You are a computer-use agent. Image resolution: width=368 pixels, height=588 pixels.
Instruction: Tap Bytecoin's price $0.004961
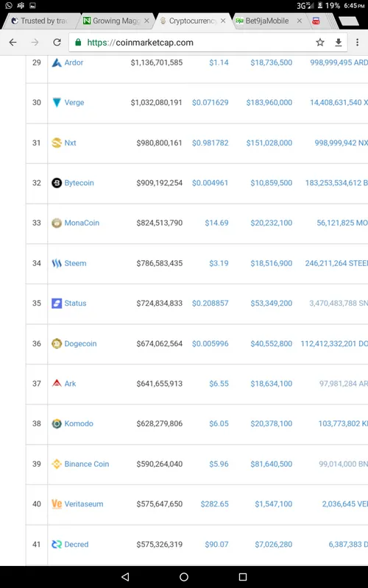210,183
